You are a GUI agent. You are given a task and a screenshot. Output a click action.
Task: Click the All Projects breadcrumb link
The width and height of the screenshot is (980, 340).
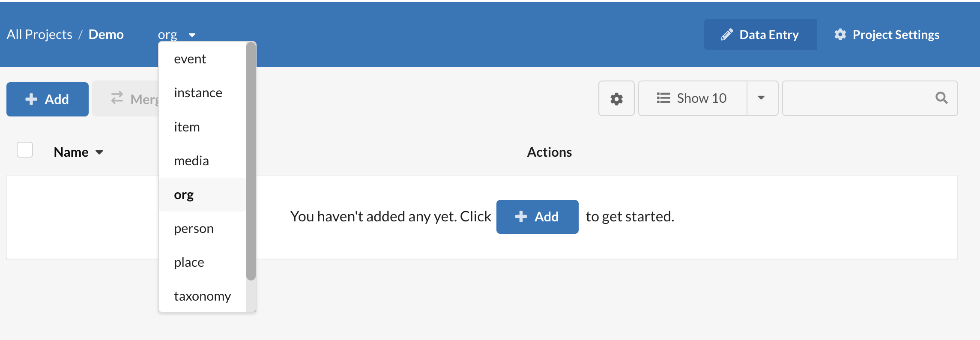click(39, 34)
